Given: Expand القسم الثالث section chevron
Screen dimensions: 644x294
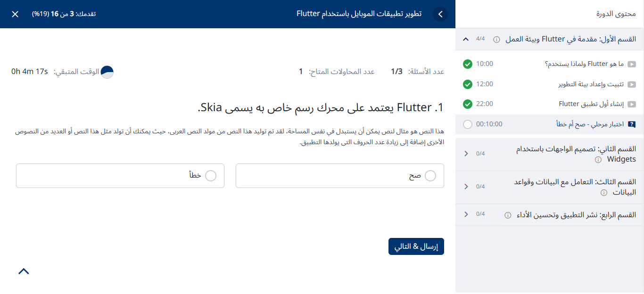Looking at the screenshot, I should [x=466, y=187].
